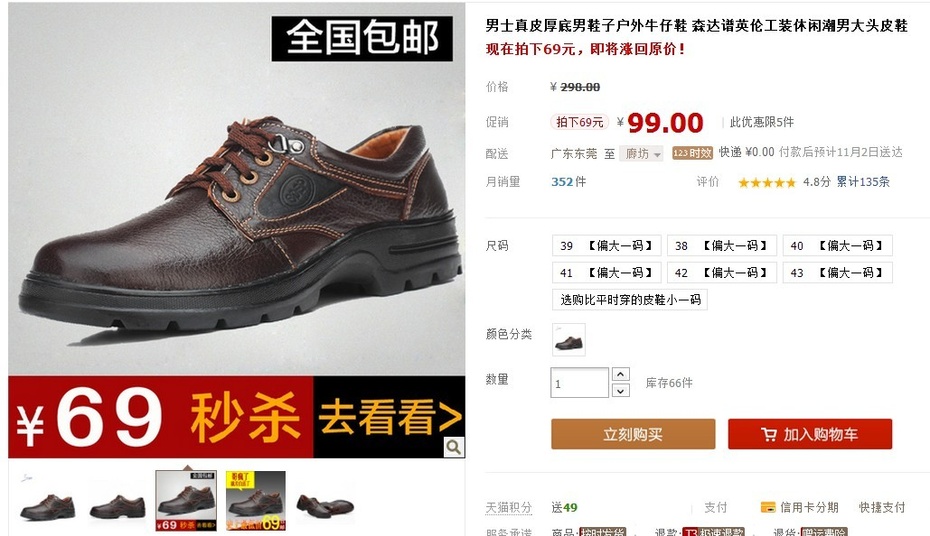Click the magnifier zoom icon on product image

tap(454, 447)
